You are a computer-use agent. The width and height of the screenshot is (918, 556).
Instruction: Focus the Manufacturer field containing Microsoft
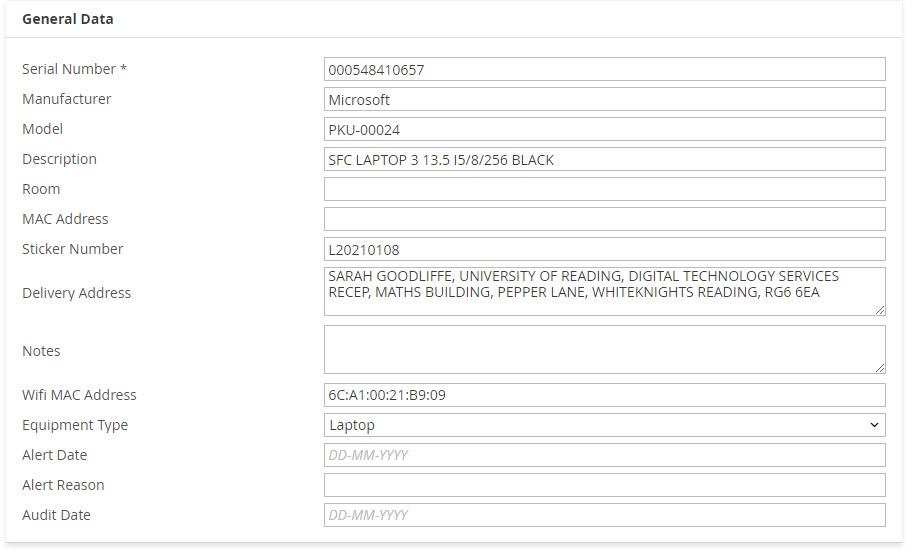point(604,99)
